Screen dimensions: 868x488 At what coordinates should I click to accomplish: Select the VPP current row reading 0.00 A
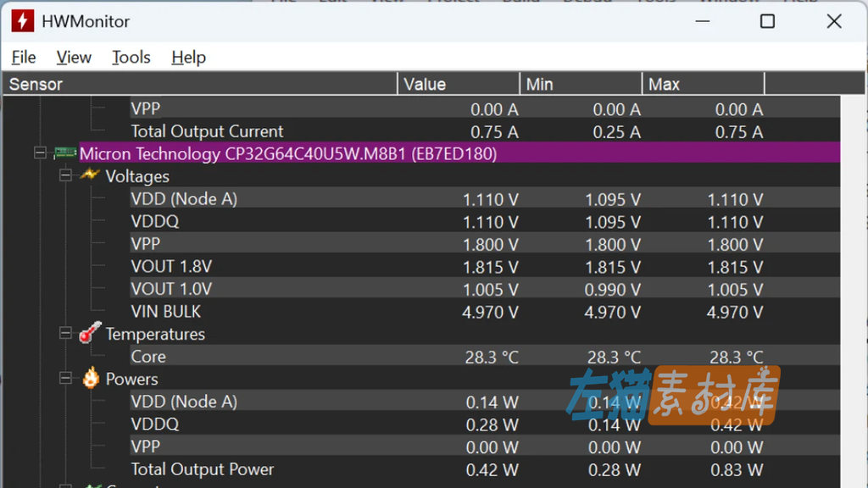coord(485,108)
